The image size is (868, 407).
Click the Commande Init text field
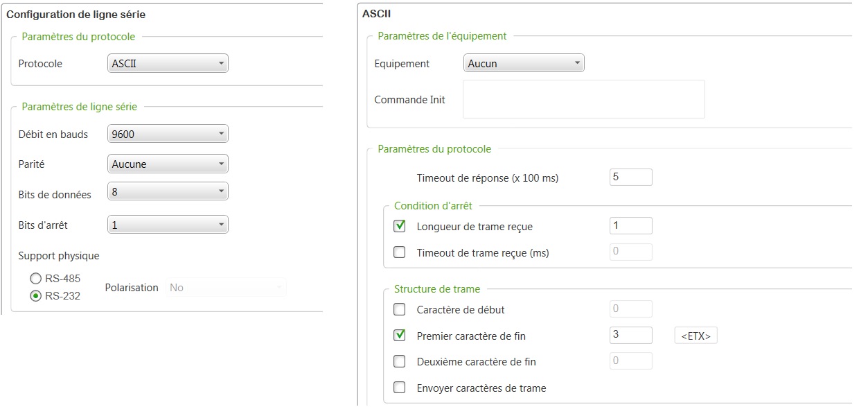pos(583,99)
